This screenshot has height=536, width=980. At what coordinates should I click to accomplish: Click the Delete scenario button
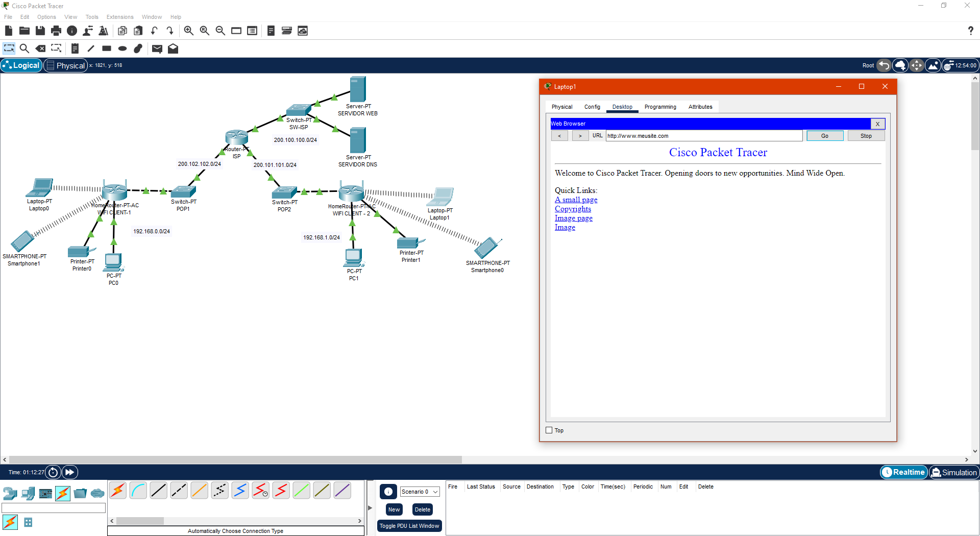click(423, 509)
